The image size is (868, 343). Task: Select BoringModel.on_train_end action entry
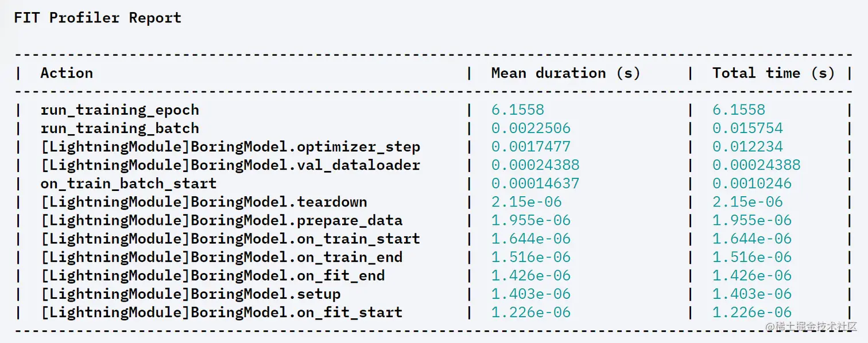click(x=222, y=257)
